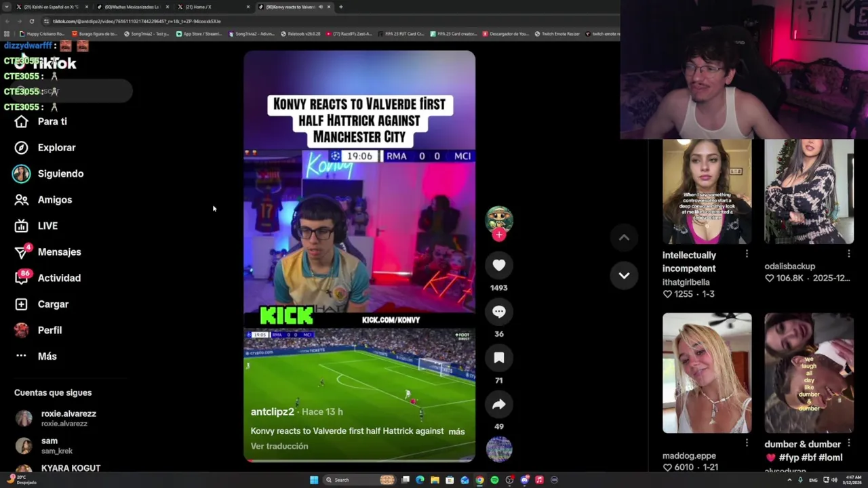Open the LIVE section

(x=36, y=226)
